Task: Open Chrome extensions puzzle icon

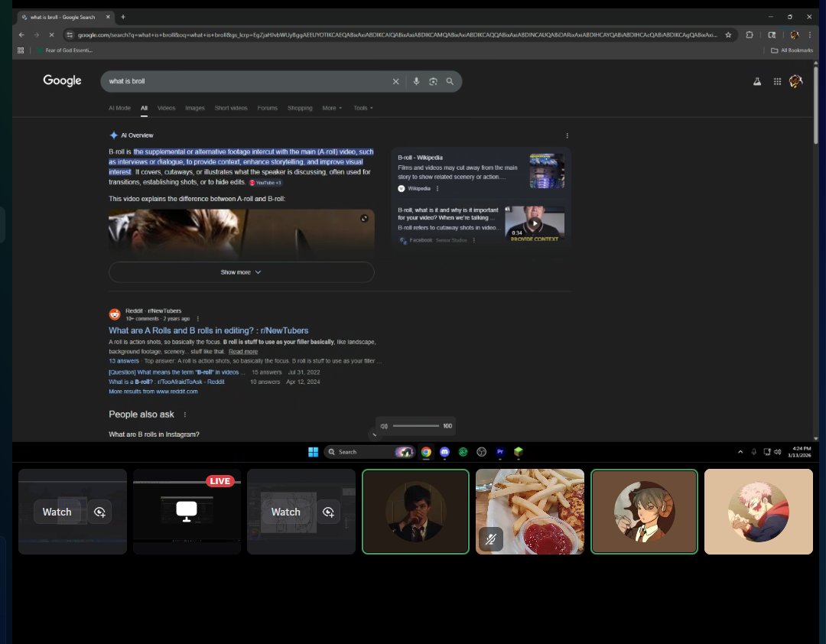Action: tap(750, 34)
